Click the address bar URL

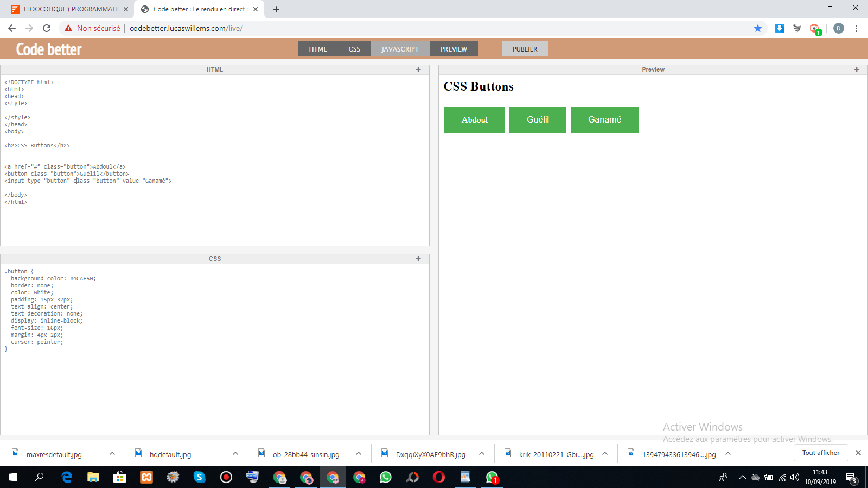coord(186,28)
